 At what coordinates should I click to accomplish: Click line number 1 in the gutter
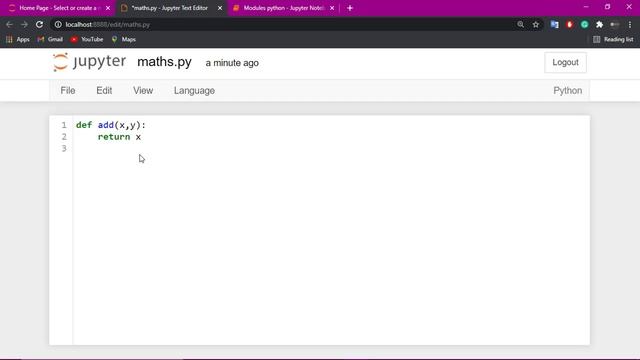tap(64, 125)
